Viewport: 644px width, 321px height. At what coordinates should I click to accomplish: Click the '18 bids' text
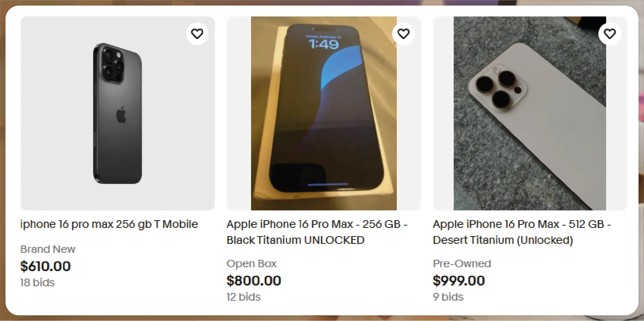click(x=38, y=283)
